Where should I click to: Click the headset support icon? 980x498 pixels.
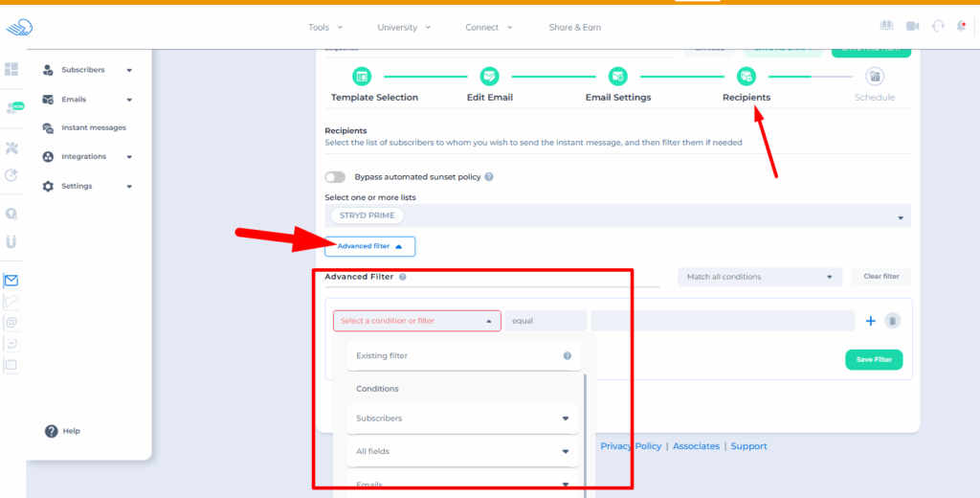point(937,27)
